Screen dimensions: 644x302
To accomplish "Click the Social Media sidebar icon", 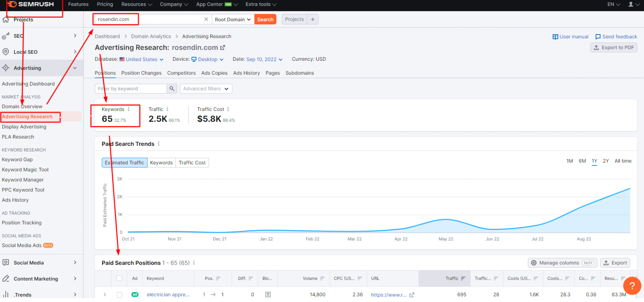I will click(x=6, y=263).
